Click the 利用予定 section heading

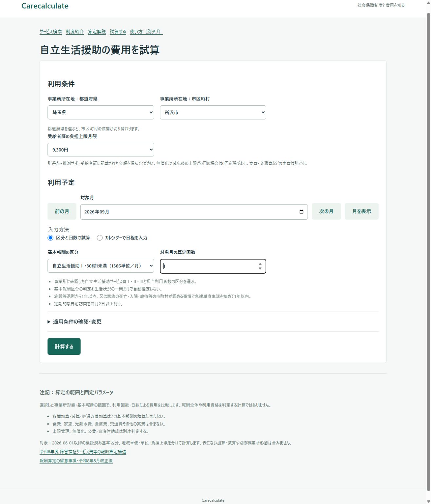coord(61,183)
